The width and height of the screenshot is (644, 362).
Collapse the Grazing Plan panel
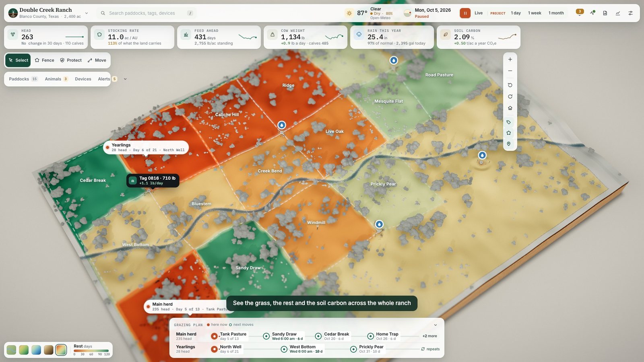pyautogui.click(x=435, y=325)
